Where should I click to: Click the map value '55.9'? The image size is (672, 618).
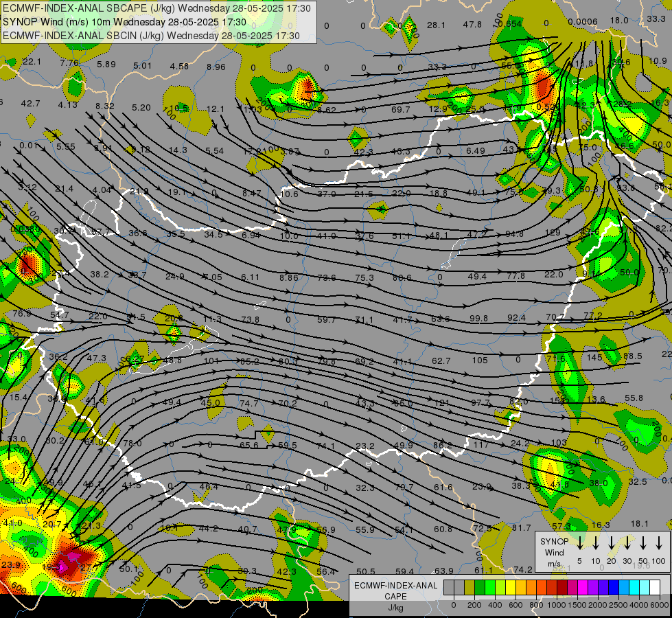pyautogui.click(x=365, y=530)
